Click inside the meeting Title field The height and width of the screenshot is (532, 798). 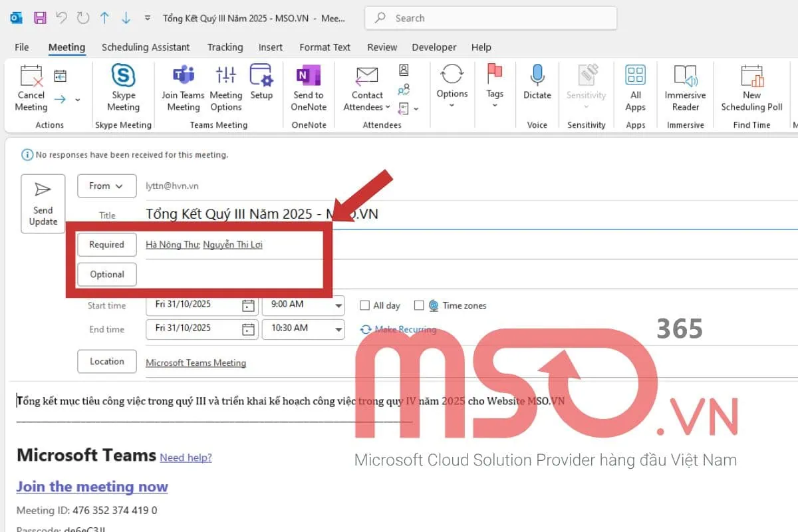click(266, 214)
